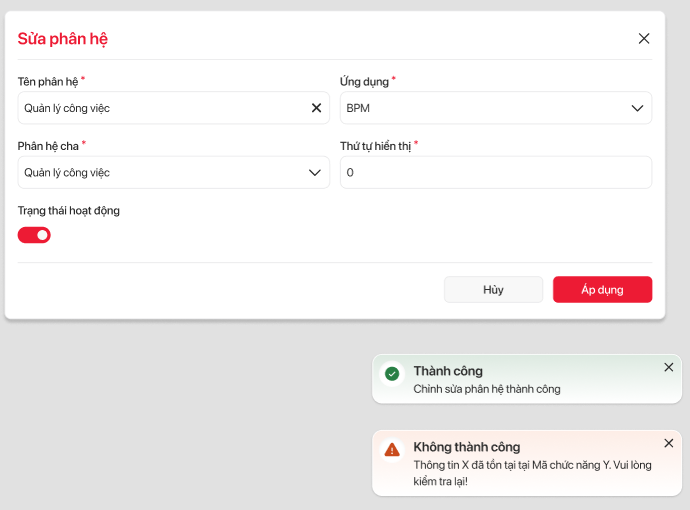Select the Thành công toast title
The image size is (690, 510).
tap(448, 371)
